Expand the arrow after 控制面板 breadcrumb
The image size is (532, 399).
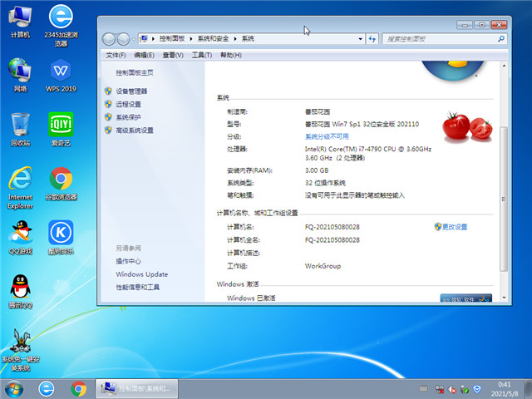[191, 39]
